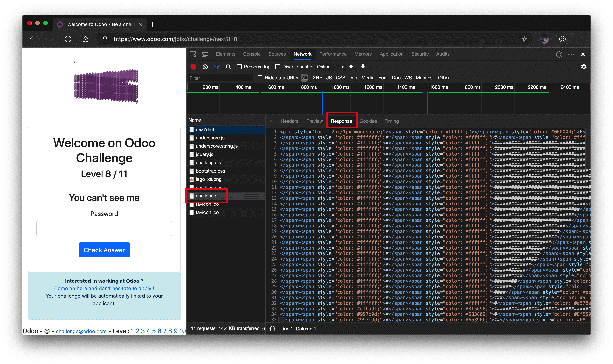This screenshot has width=613, height=364.
Task: Import HAR file upload arrow icon
Action: pyautogui.click(x=351, y=67)
